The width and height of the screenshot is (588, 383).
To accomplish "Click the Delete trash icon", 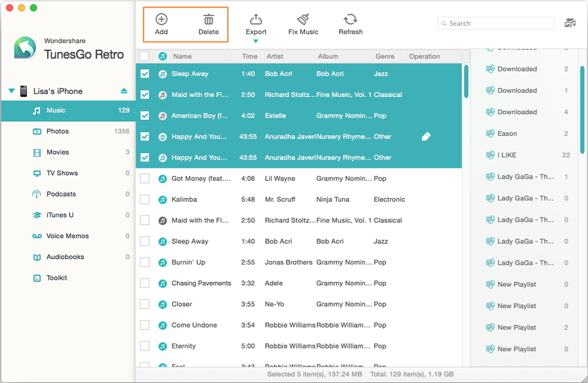I will pos(208,20).
